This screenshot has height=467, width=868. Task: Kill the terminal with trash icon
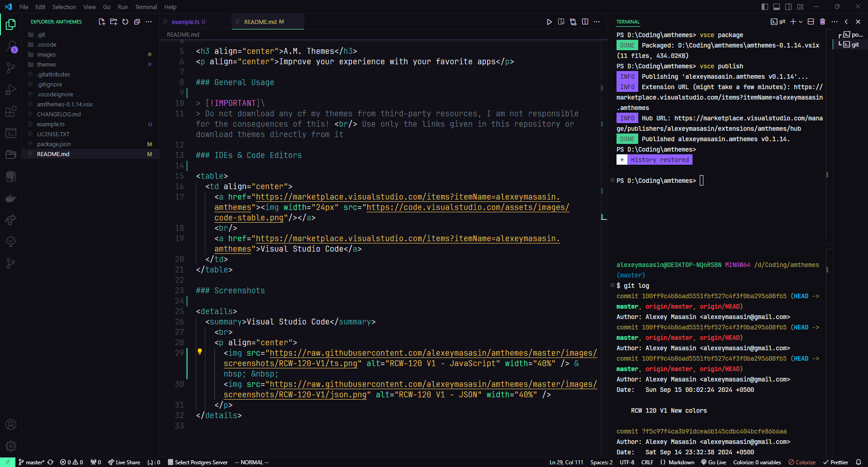(822, 22)
